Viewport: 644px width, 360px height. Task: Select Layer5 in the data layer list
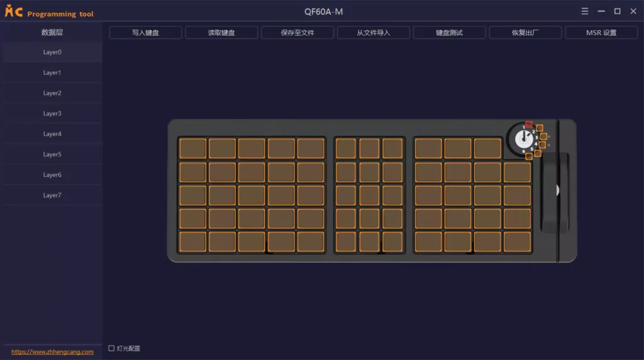pyautogui.click(x=52, y=155)
